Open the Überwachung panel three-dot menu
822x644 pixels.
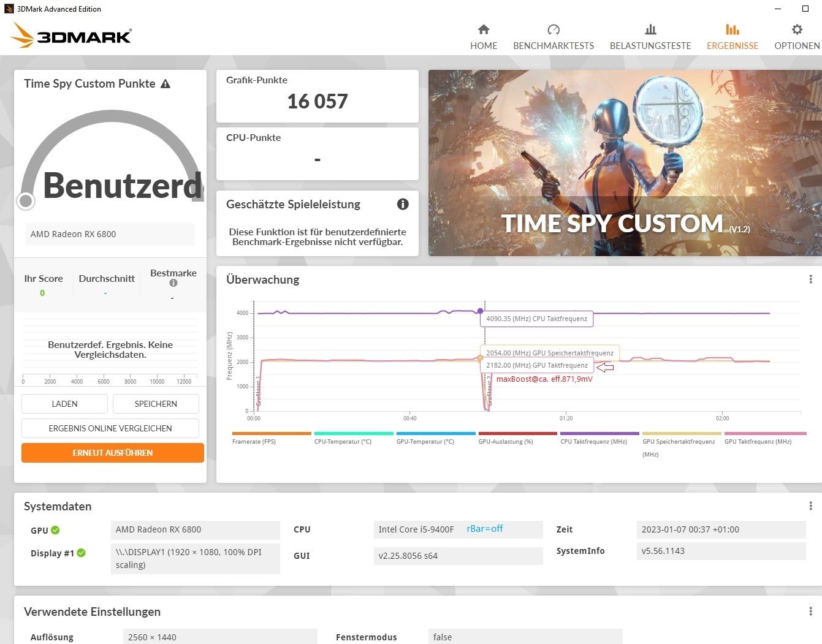coord(811,279)
